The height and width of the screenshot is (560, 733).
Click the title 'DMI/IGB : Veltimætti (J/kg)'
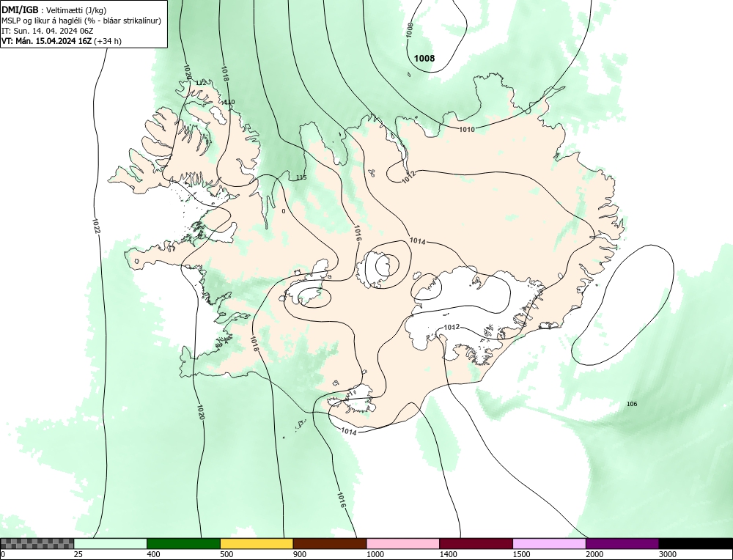[54, 10]
